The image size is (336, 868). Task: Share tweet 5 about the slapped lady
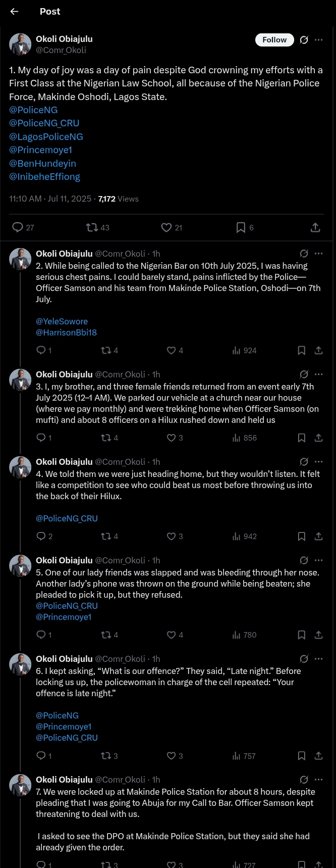click(x=319, y=635)
